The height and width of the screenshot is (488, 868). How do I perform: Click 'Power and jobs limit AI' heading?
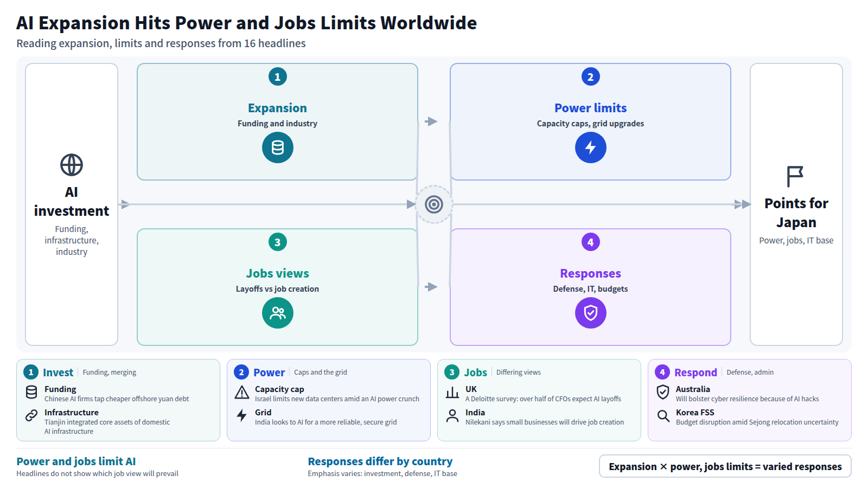[x=76, y=461]
